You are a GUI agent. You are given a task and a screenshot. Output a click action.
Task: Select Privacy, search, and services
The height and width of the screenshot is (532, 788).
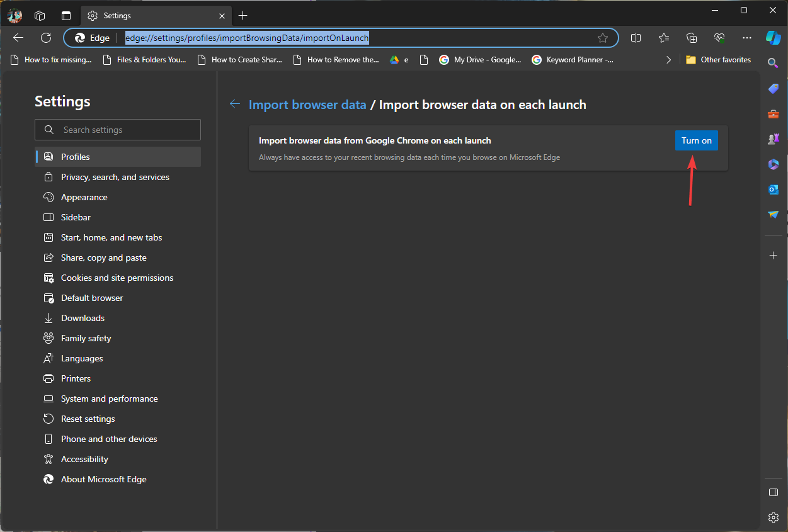115,177
